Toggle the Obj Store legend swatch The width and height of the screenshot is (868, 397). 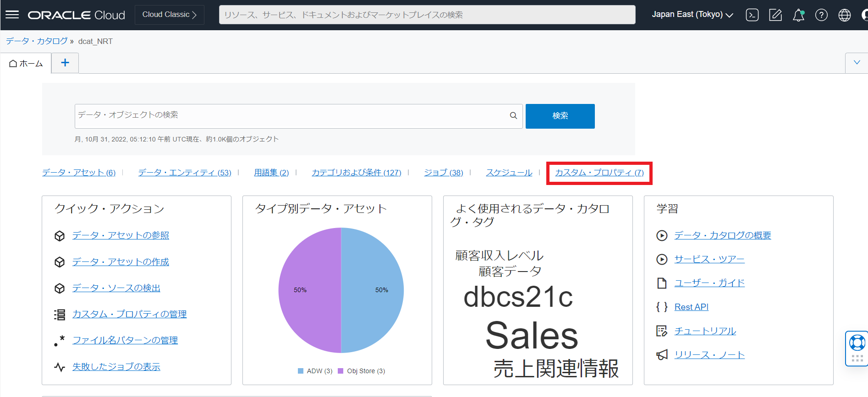(341, 371)
